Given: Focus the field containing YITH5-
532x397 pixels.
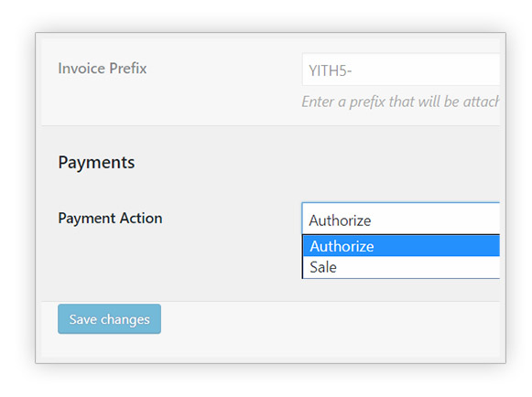Looking at the screenshot, I should [x=401, y=70].
